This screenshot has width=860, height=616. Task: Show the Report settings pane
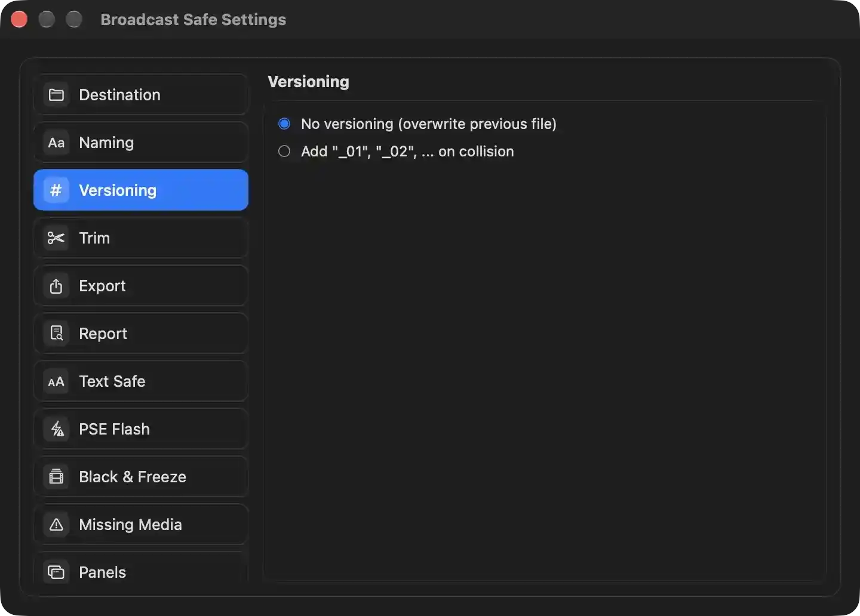pos(141,334)
